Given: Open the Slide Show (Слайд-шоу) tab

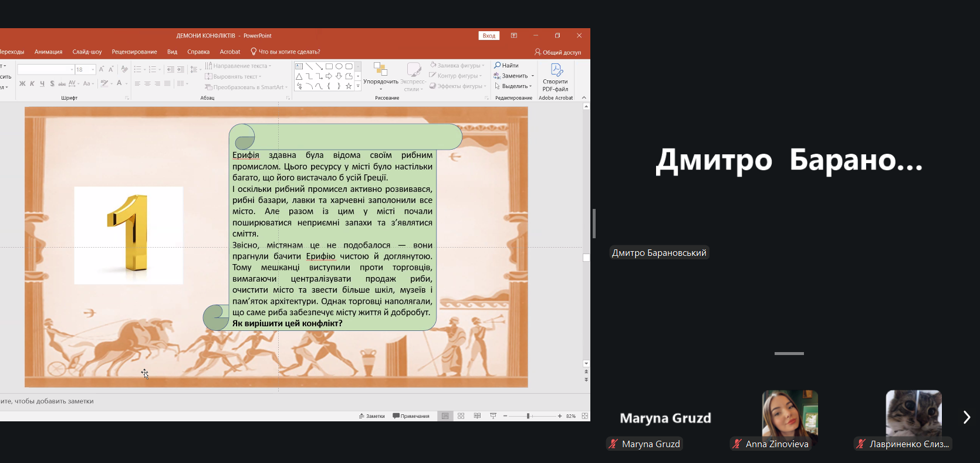Looking at the screenshot, I should tap(87, 52).
